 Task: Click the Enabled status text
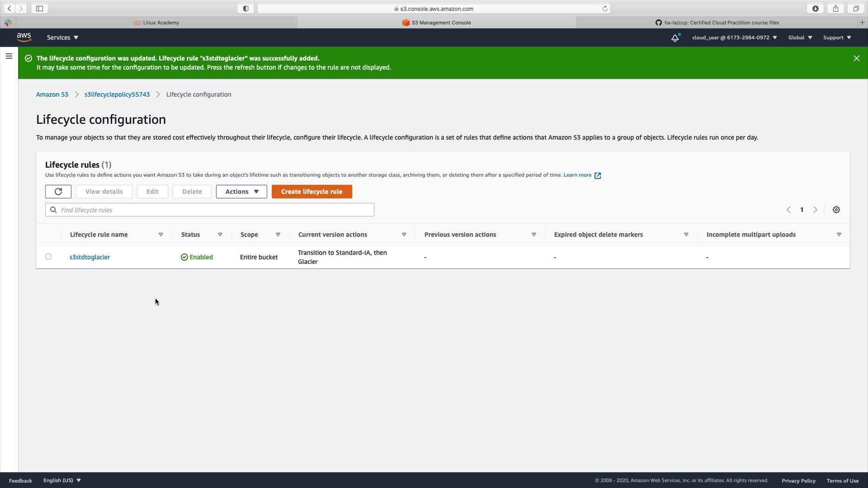point(201,257)
